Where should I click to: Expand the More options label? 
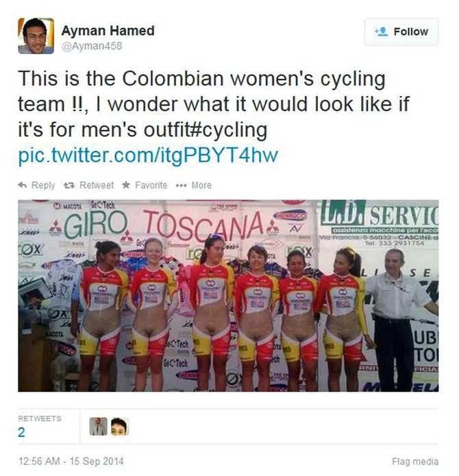click(201, 185)
